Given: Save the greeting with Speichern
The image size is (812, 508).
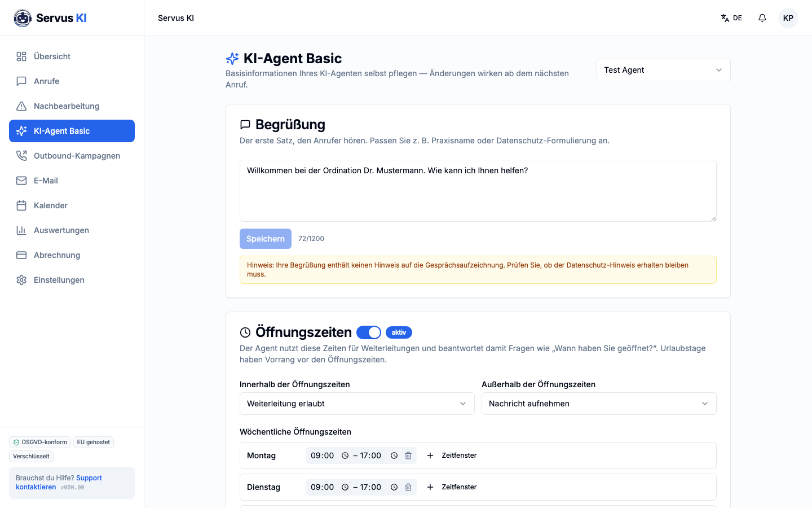Looking at the screenshot, I should click(x=266, y=239).
